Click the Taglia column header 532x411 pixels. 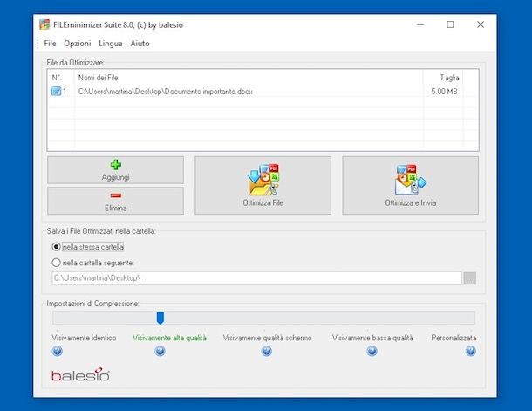(443, 78)
